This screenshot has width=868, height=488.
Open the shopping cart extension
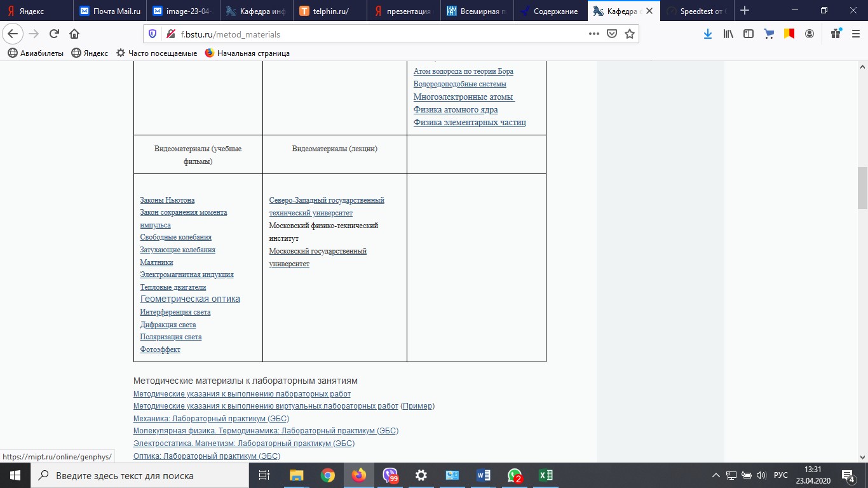769,34
